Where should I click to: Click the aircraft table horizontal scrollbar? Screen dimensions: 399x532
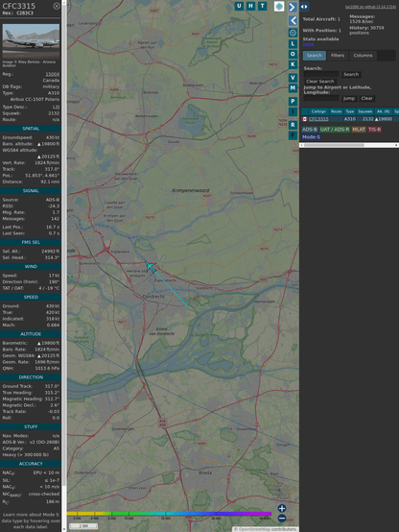[x=349, y=145]
